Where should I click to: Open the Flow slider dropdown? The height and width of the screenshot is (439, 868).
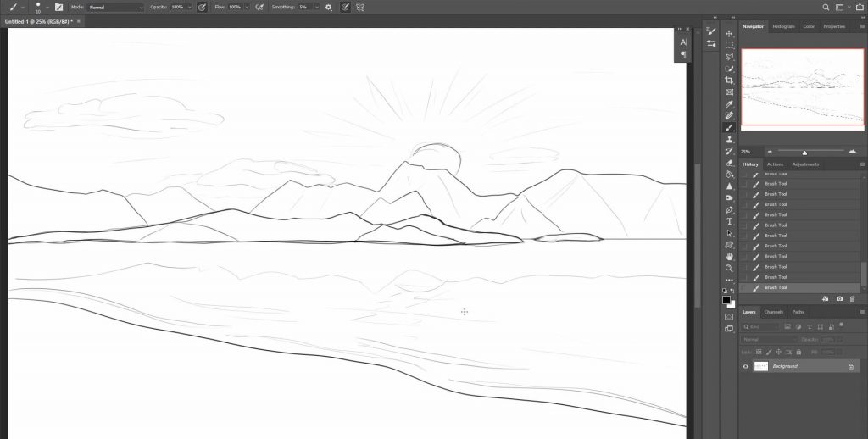247,7
